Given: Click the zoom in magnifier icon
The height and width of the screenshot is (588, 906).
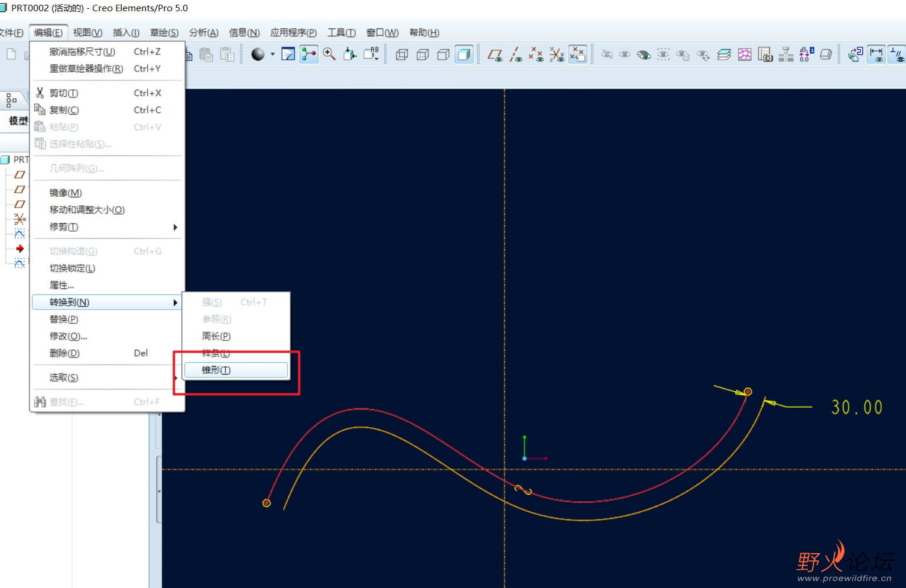Looking at the screenshot, I should (x=329, y=54).
